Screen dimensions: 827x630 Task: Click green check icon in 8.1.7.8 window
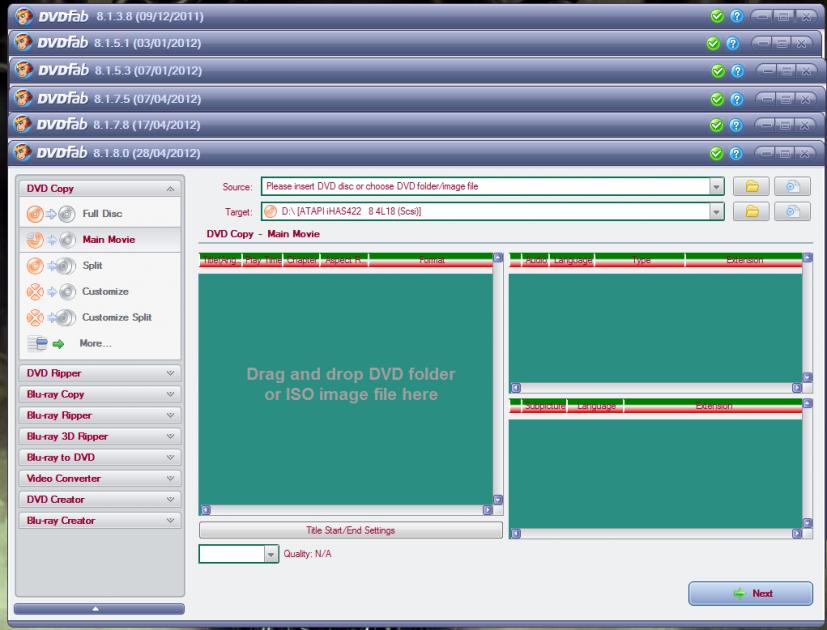[x=716, y=125]
